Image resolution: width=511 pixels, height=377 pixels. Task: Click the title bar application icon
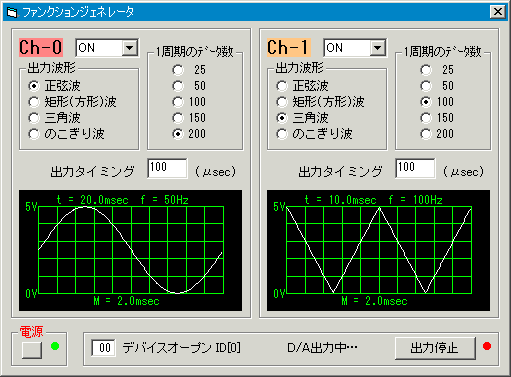point(12,12)
